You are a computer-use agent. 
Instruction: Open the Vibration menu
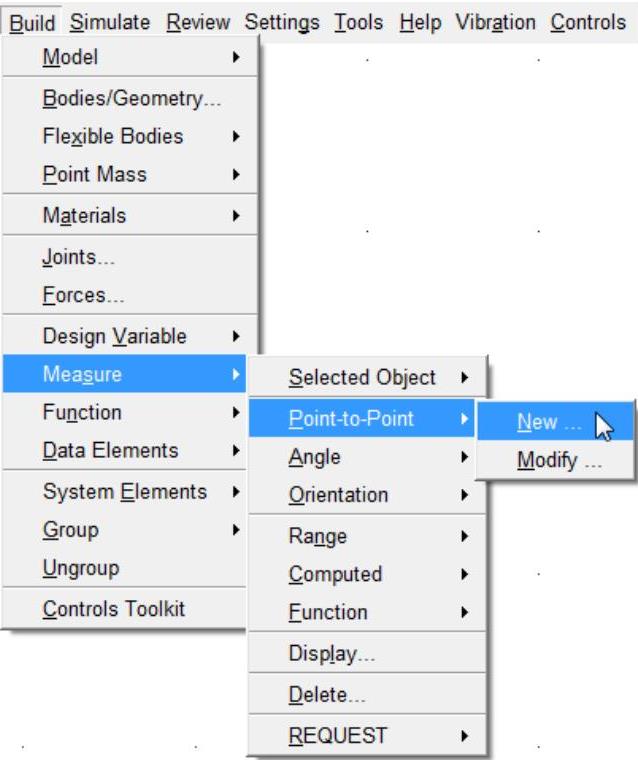[x=495, y=21]
